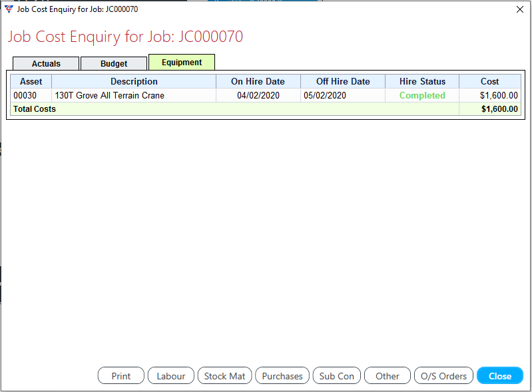
Task: Click the Asset column header
Action: 31,81
